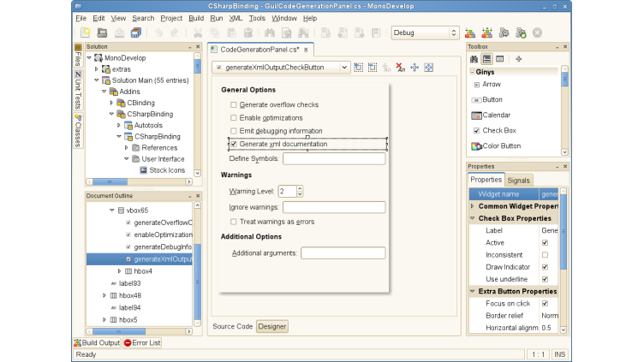This screenshot has height=362, width=644.
Task: Expand the References folder node
Action: [x=126, y=148]
